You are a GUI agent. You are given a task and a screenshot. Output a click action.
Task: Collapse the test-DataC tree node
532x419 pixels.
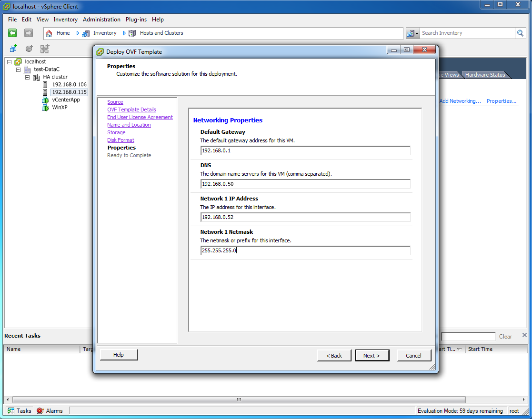click(x=18, y=69)
